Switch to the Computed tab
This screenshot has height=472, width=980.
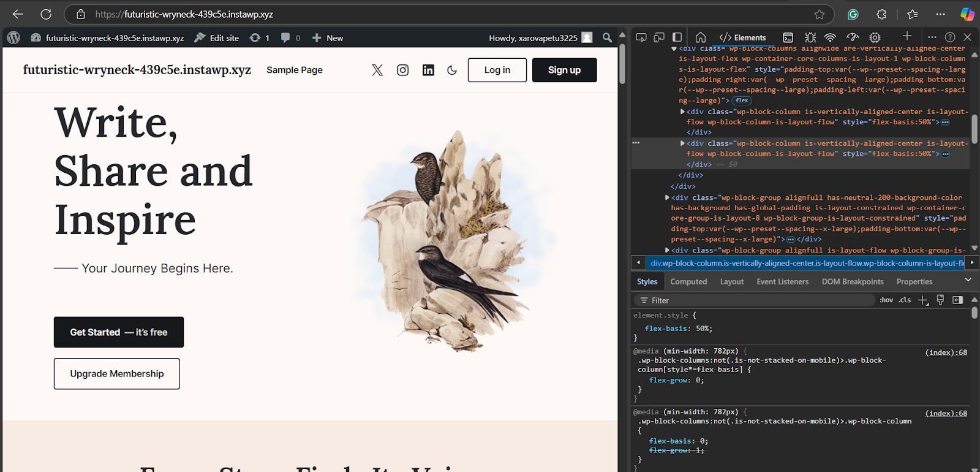point(688,282)
